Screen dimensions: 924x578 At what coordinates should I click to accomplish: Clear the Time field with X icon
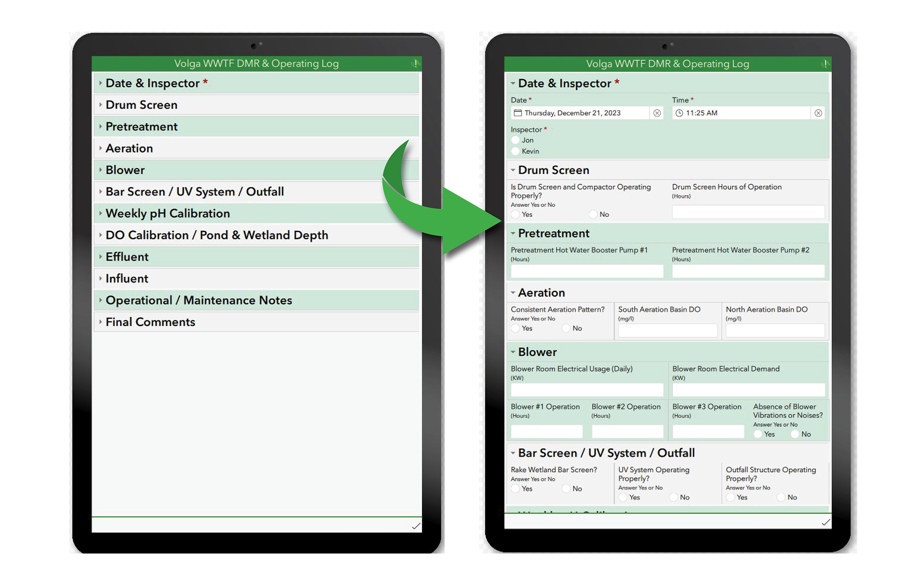[818, 113]
